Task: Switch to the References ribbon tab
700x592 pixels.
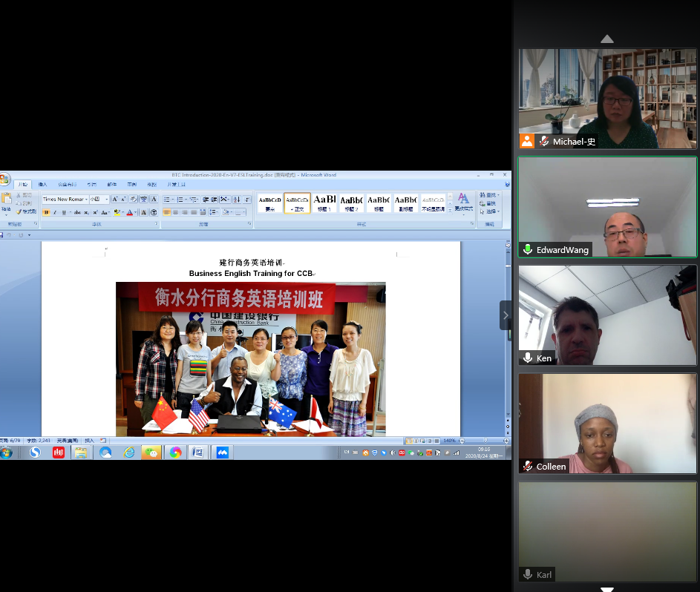Action: click(92, 184)
